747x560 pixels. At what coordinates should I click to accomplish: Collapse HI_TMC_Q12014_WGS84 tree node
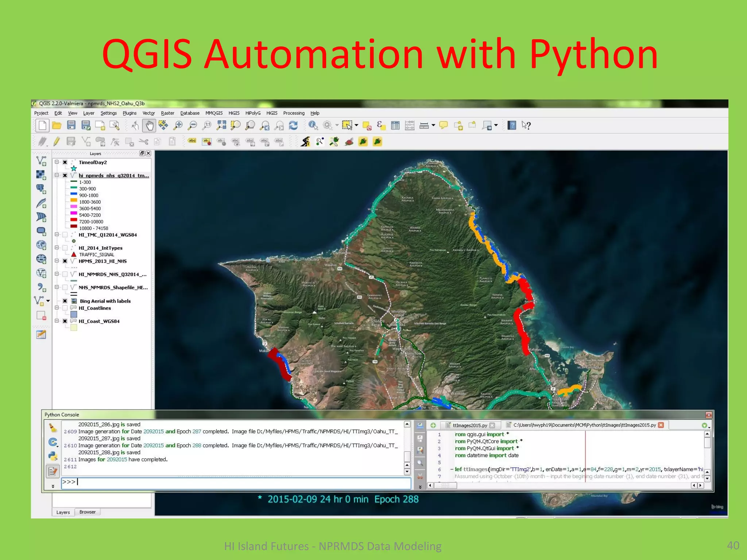click(57, 234)
